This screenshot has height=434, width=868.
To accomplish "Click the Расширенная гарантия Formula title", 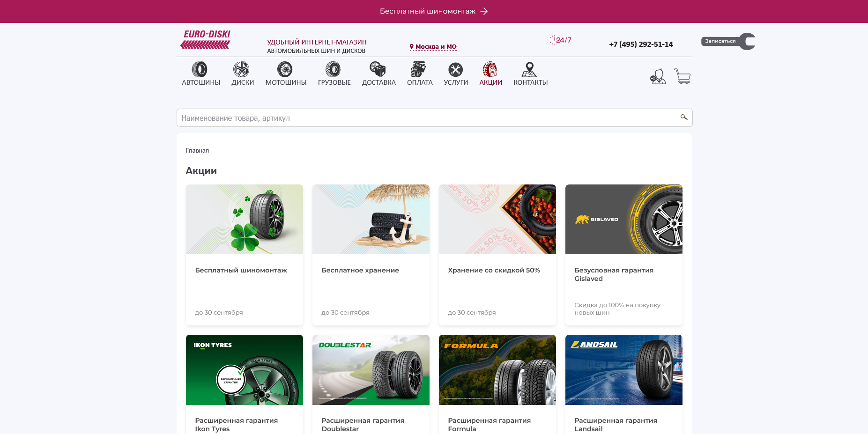I will pos(490,425).
